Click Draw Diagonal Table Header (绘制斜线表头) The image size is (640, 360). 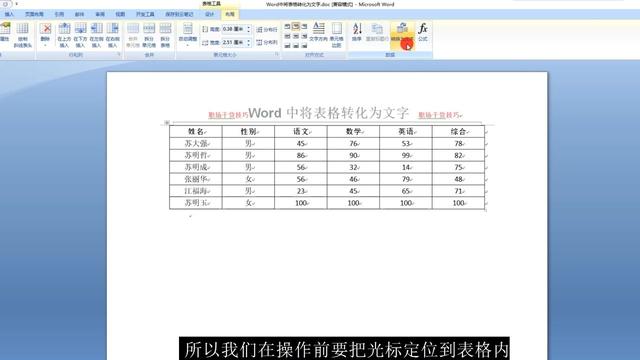(22, 35)
